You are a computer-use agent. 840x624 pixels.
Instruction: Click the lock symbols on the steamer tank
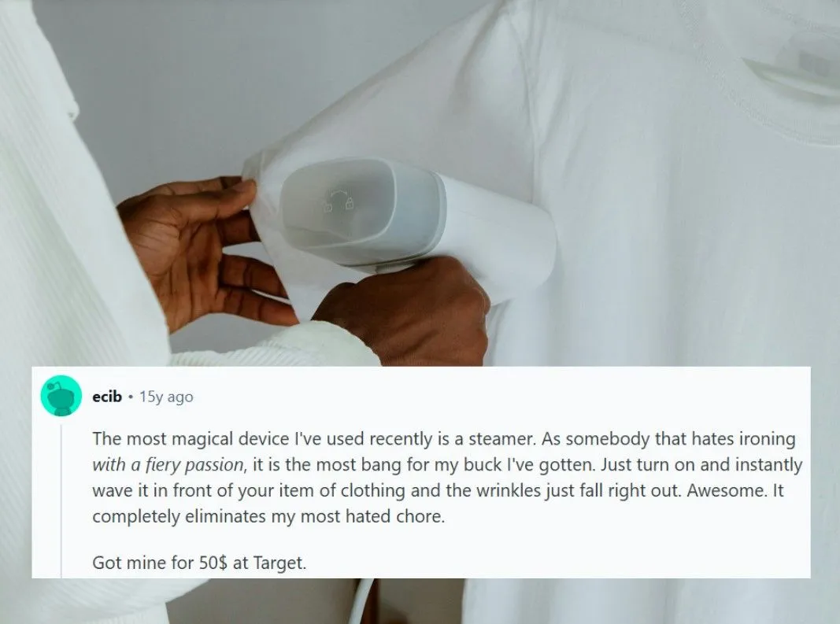(339, 201)
